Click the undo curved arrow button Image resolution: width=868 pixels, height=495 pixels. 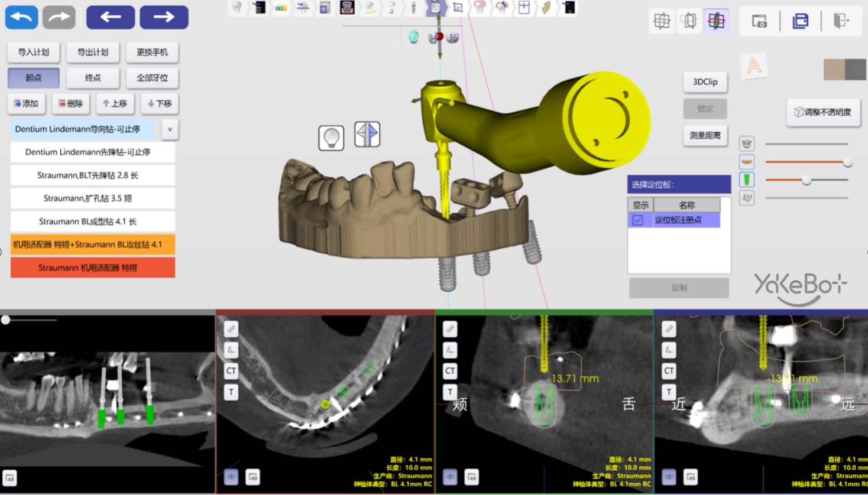click(x=22, y=17)
